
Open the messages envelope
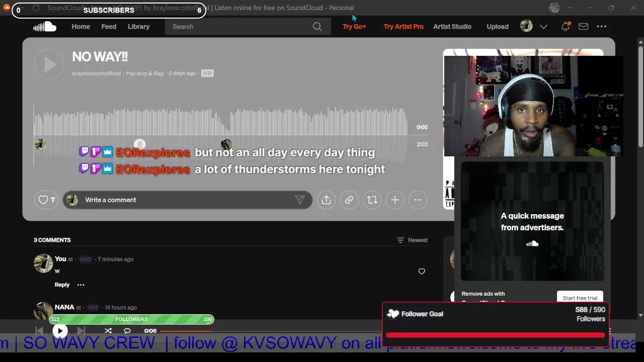pyautogui.click(x=584, y=27)
